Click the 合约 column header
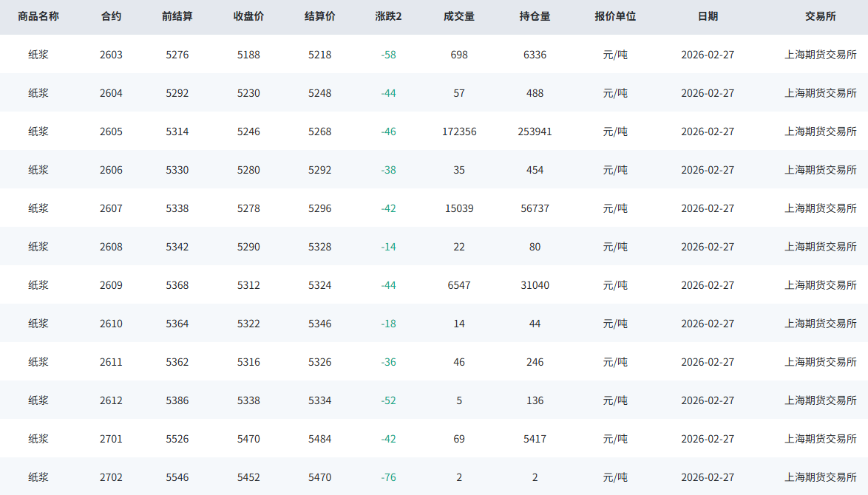Screen dimensions: 868x495 111,16
